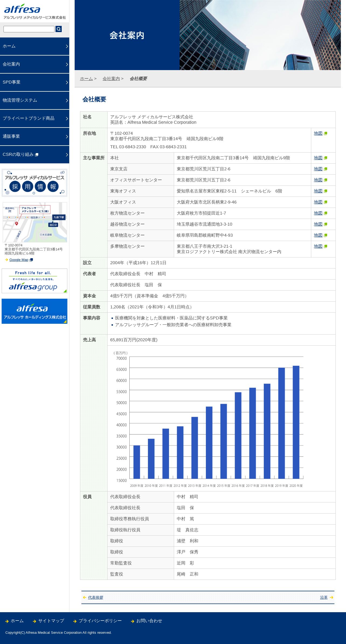Open 通販事業 in the sidebar menu
346x644 pixels.
click(x=34, y=137)
